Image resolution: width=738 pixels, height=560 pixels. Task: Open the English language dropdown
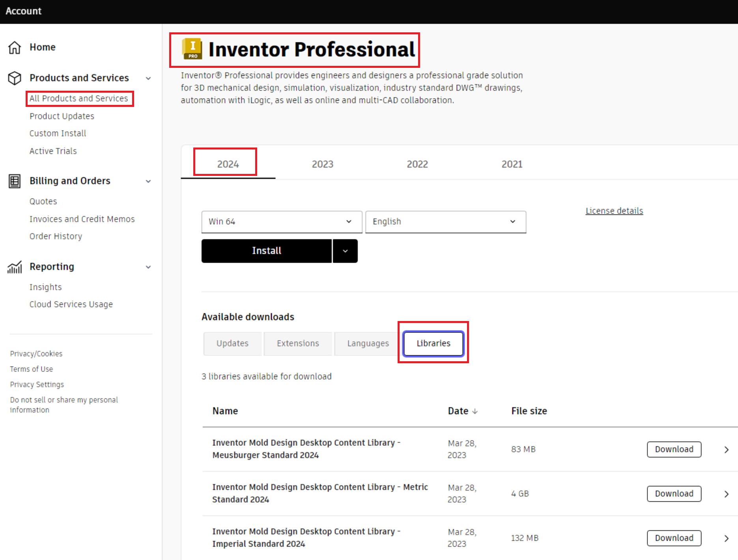pyautogui.click(x=446, y=222)
